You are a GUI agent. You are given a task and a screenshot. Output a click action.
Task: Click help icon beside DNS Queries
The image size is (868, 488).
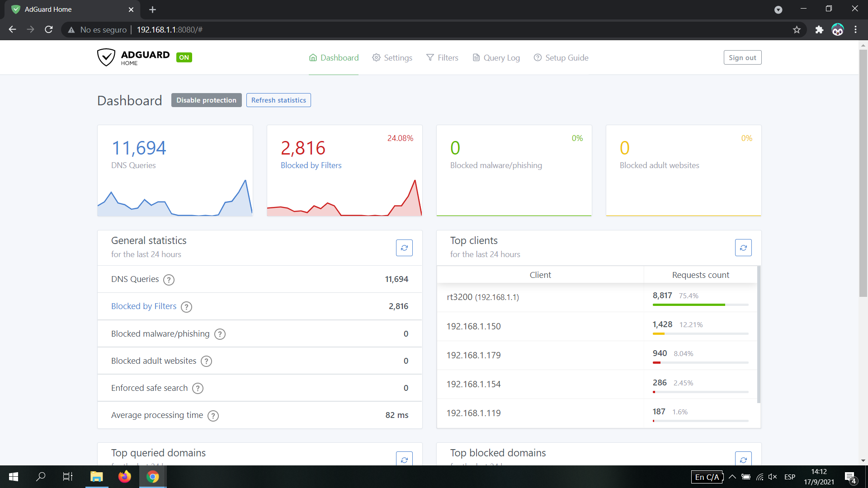tap(169, 280)
